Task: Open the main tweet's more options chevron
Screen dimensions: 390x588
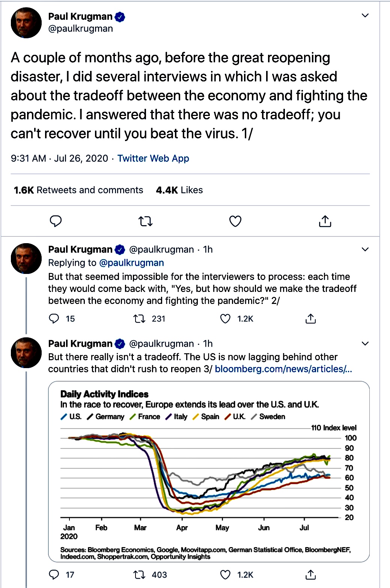Action: 365,15
